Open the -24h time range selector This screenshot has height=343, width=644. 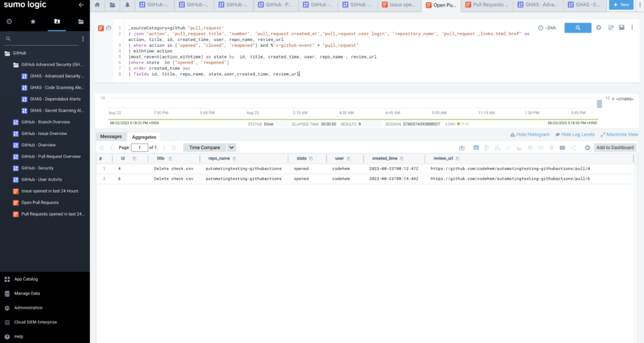(547, 28)
